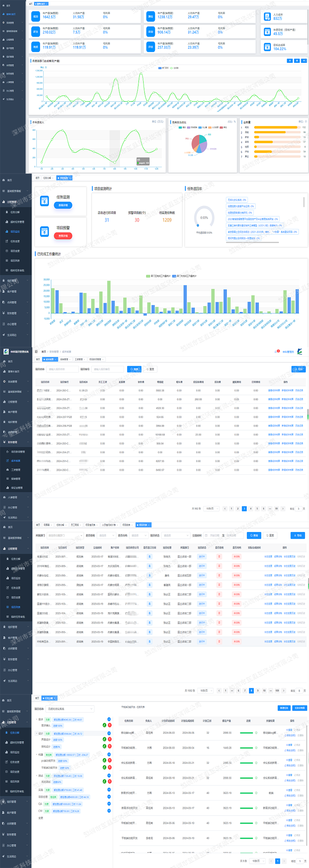Click red delete icon beside 需求确认 row
Screen dimensions: 309x868
(x=110, y=725)
